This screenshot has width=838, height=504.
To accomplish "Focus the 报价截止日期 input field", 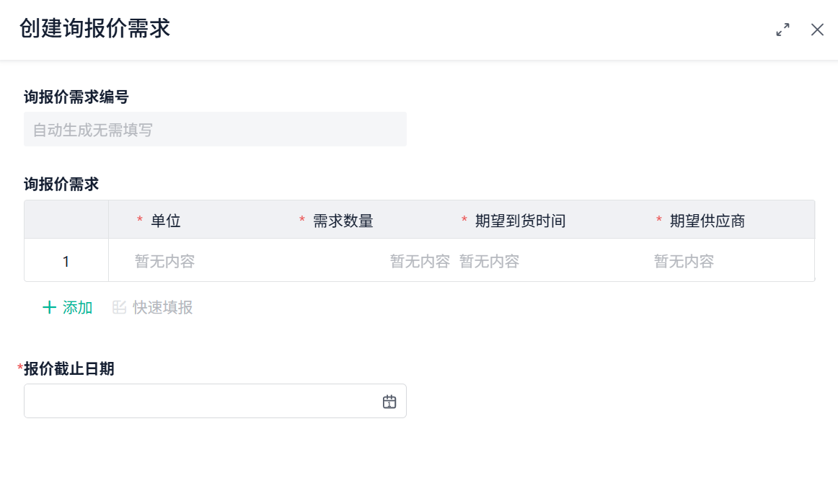I will coord(202,401).
